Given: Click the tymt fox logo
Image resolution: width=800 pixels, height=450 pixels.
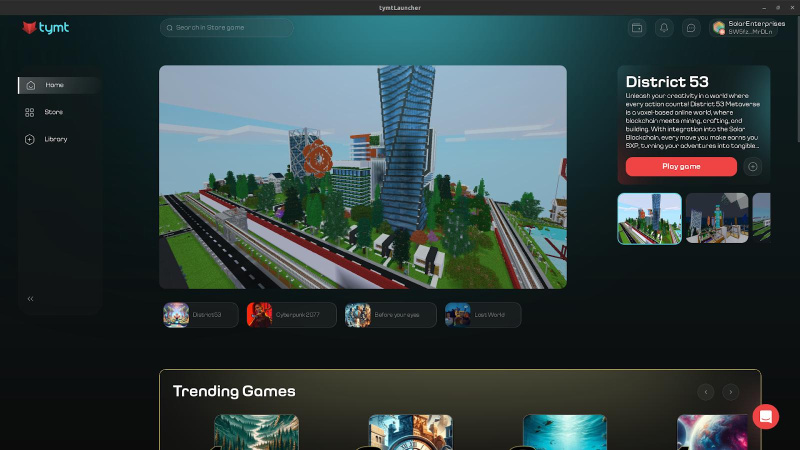Looking at the screenshot, I should pos(31,28).
